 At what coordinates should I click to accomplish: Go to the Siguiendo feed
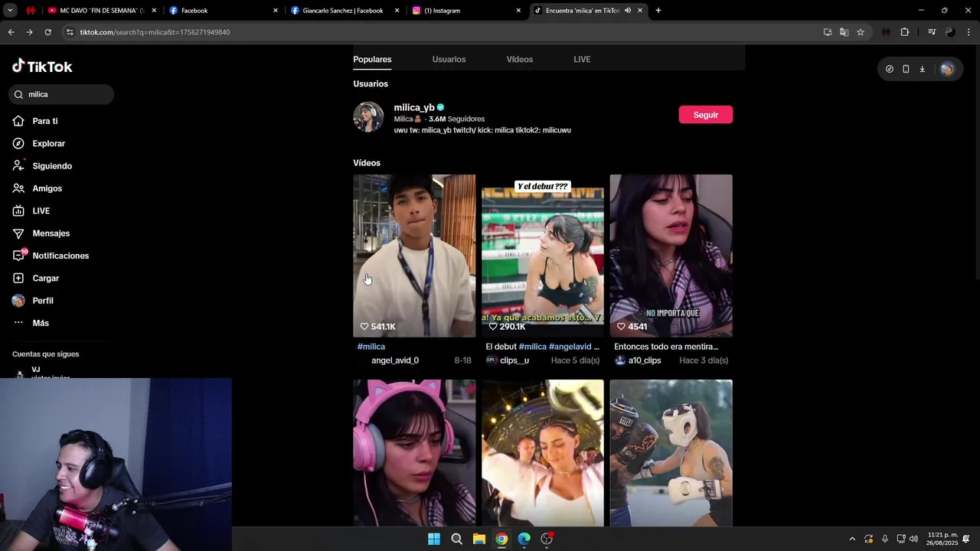point(52,166)
